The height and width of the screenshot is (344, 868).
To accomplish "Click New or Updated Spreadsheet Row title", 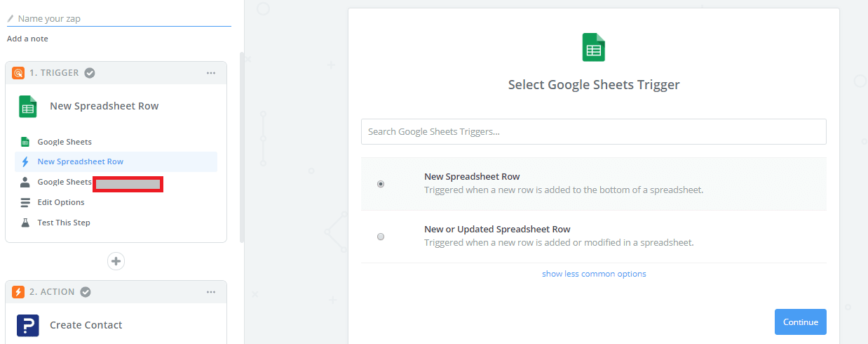I will click(x=497, y=229).
